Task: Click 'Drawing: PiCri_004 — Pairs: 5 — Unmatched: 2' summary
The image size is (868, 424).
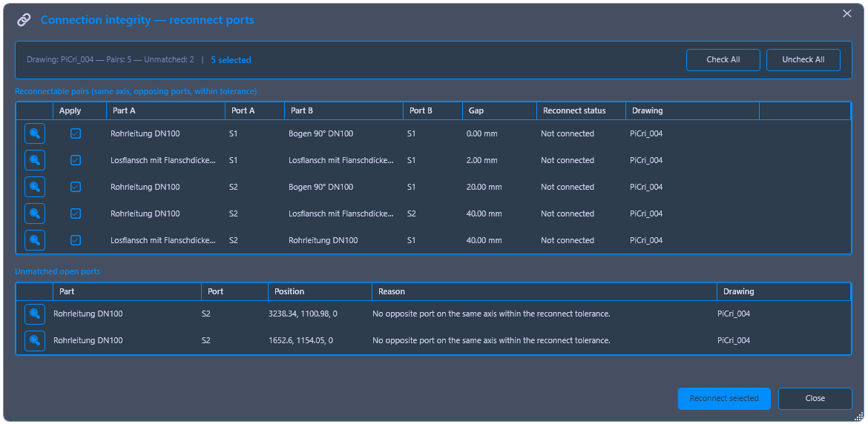Action: (x=110, y=60)
